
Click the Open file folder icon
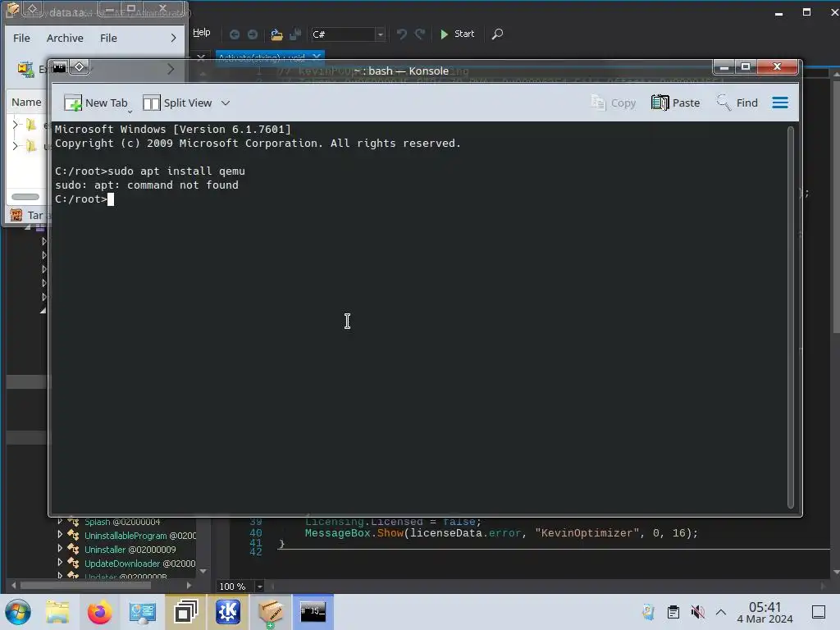coord(276,34)
